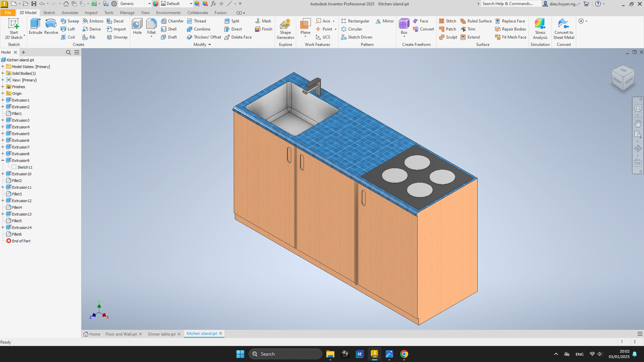
Task: Select End of Part marker
Action: [21, 241]
